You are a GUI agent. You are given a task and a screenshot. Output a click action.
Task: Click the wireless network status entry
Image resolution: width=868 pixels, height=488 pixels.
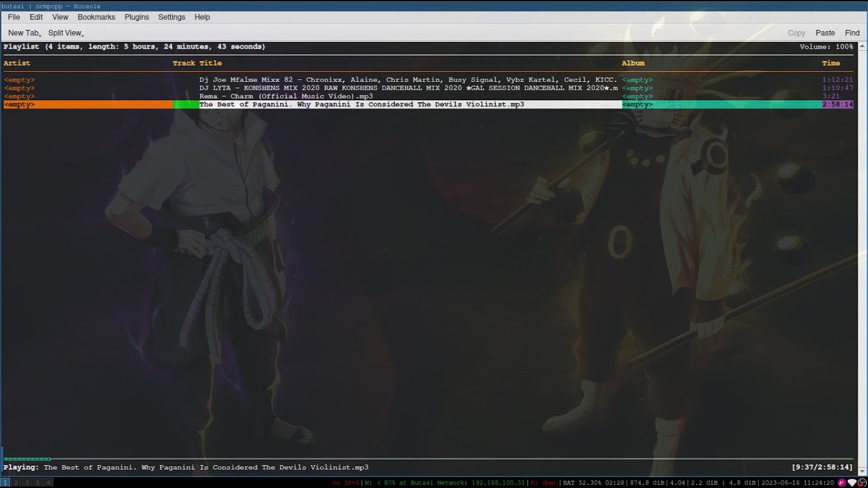446,483
